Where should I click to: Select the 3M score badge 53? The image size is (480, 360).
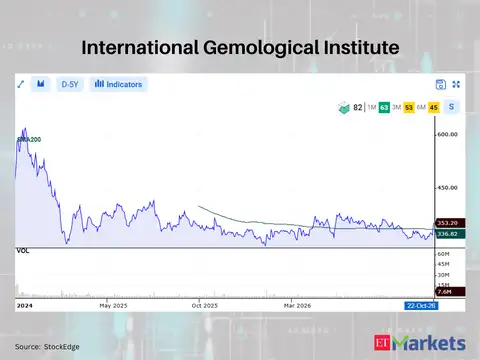pyautogui.click(x=409, y=107)
